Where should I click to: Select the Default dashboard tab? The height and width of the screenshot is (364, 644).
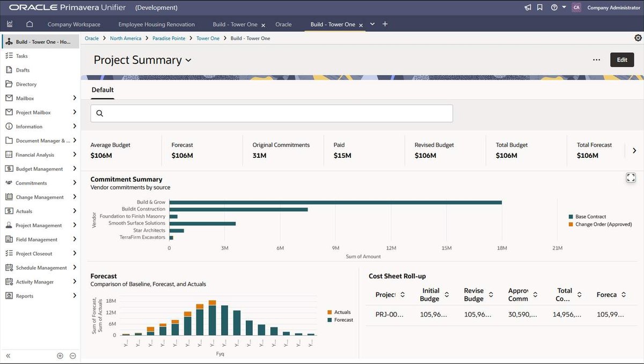point(103,90)
